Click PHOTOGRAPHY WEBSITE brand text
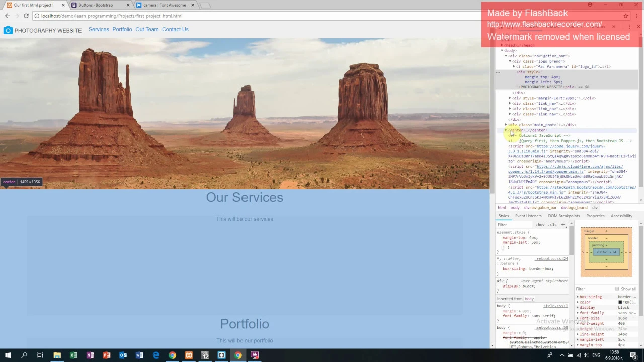644x362 pixels. pyautogui.click(x=48, y=31)
